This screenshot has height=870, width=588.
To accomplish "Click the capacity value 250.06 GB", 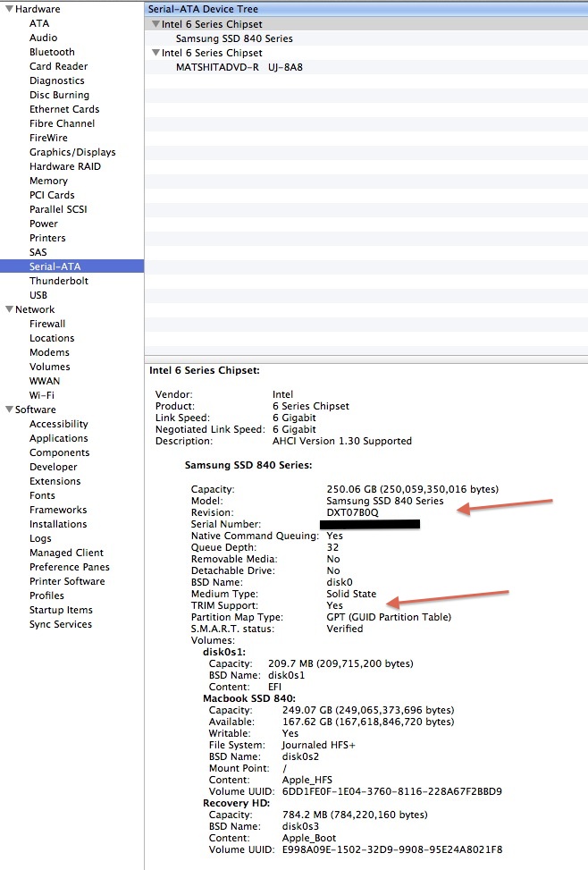I will 351,489.
